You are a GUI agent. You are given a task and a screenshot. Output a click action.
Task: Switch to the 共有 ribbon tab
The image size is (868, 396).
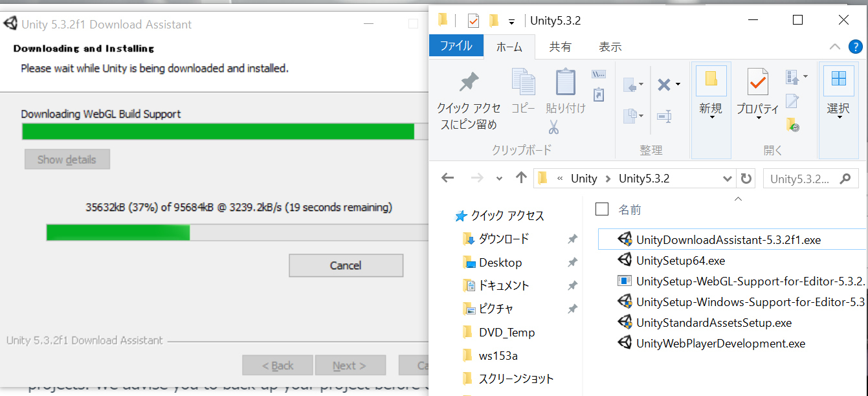[561, 47]
